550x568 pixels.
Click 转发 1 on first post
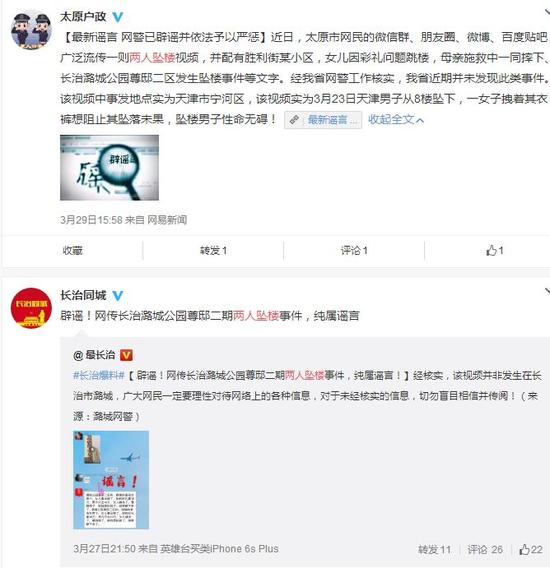[213, 250]
